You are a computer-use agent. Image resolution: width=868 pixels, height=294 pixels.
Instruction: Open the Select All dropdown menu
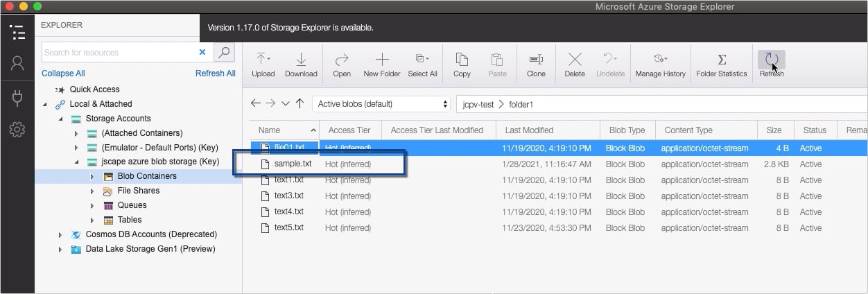(x=427, y=59)
